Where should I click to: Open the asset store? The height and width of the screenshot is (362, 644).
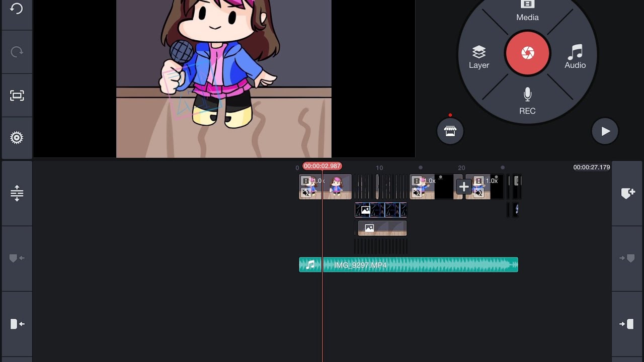click(450, 131)
